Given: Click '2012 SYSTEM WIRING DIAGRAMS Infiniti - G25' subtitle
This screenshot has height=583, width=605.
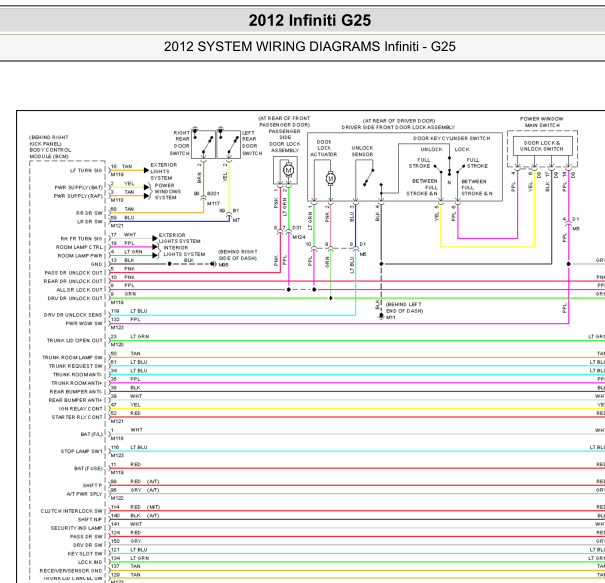Looking at the screenshot, I should [x=309, y=47].
